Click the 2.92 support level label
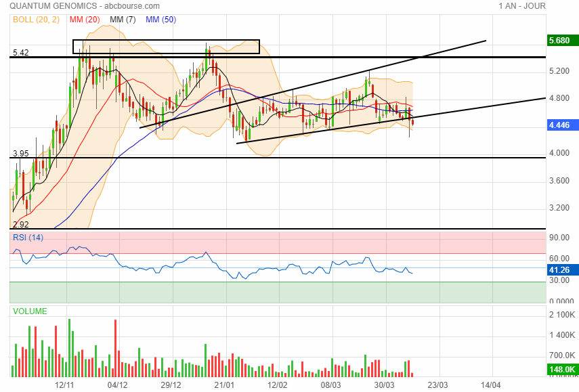The image size is (579, 392). (21, 224)
